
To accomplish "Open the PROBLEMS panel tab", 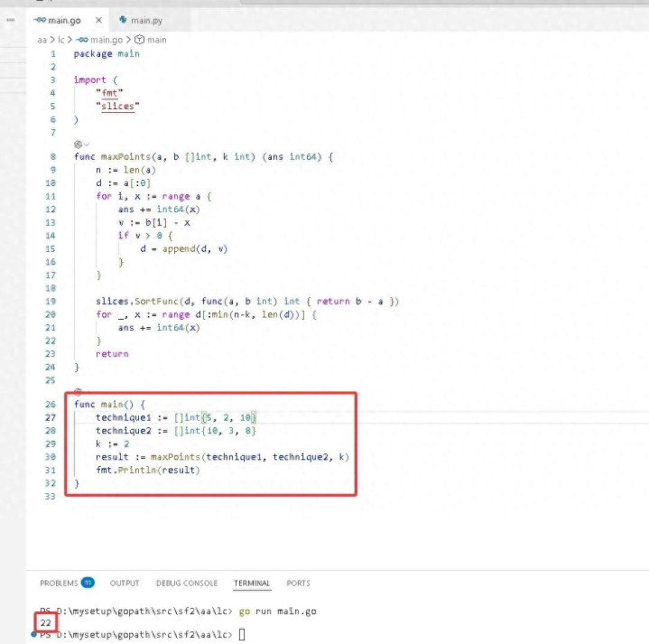I will [x=59, y=583].
